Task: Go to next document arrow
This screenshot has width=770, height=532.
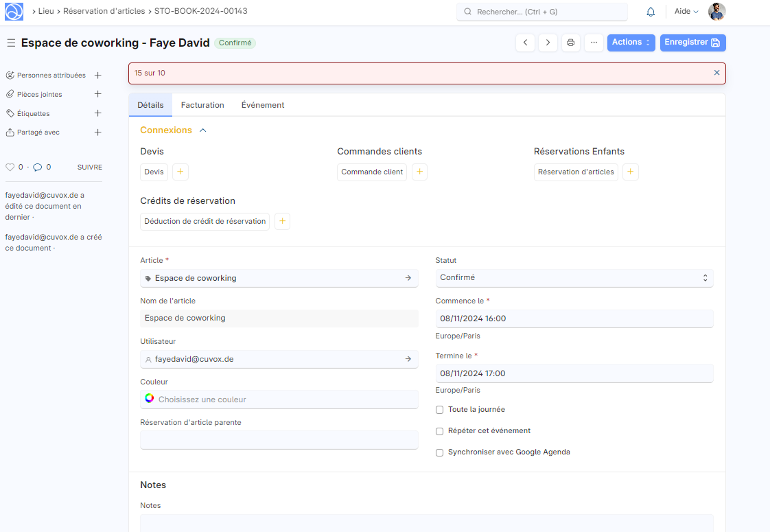Action: tap(548, 43)
